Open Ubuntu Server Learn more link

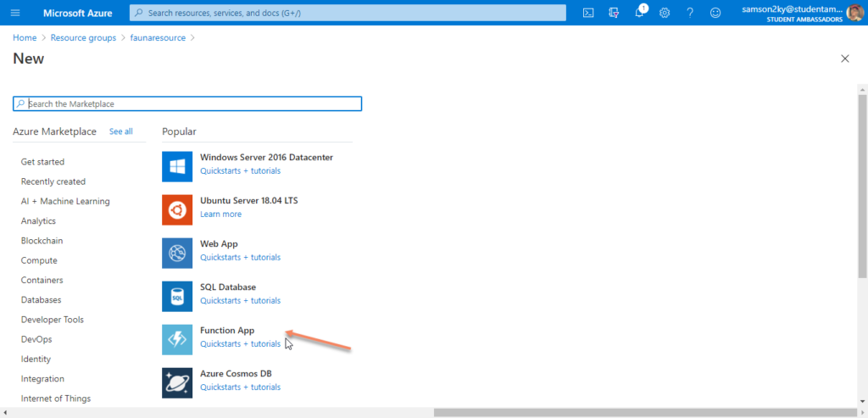pyautogui.click(x=221, y=215)
